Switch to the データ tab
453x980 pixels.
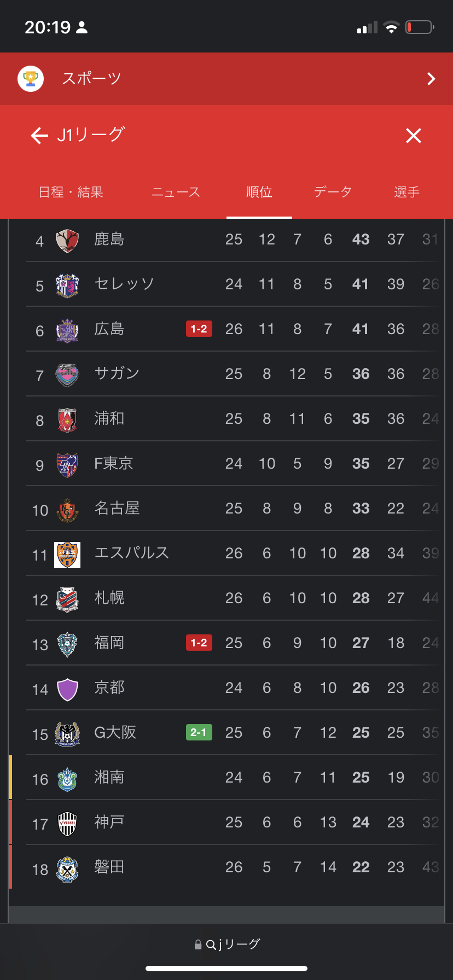point(333,192)
